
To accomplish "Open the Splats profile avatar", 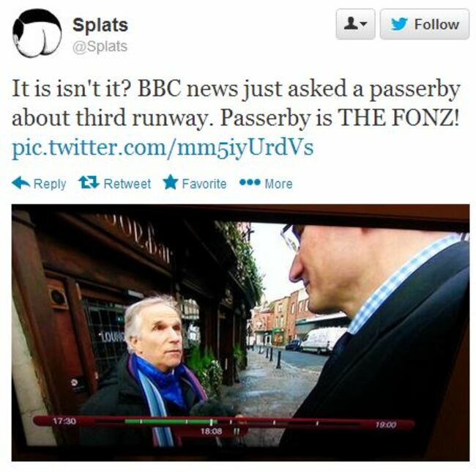I will pos(37,34).
